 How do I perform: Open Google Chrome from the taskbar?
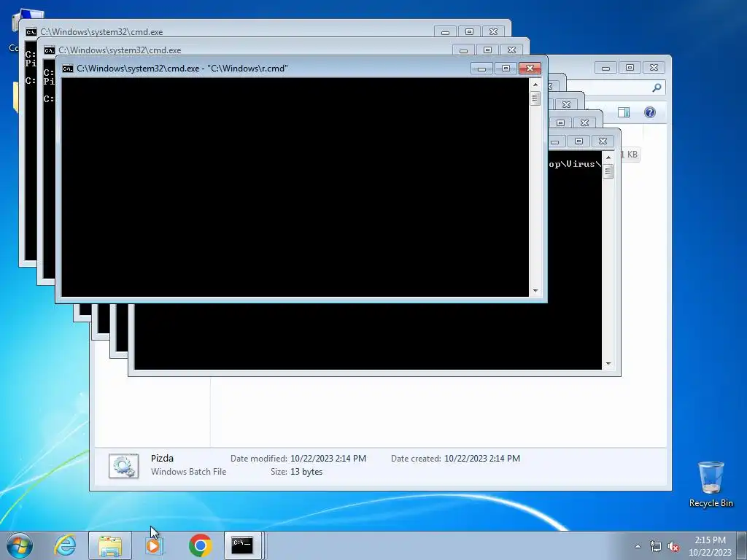[x=200, y=545]
